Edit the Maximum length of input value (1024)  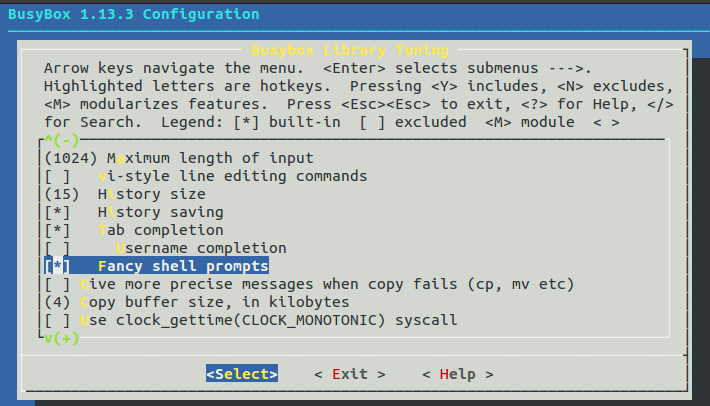tap(71, 158)
